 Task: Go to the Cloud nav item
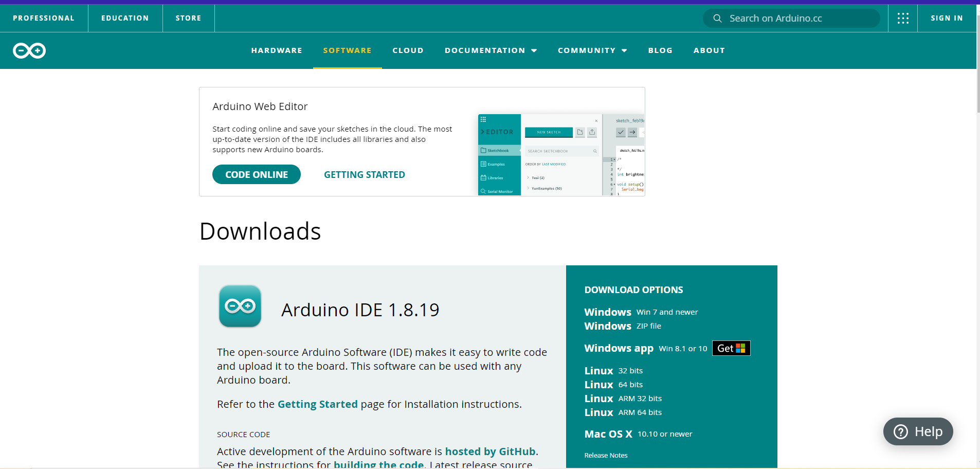click(408, 50)
